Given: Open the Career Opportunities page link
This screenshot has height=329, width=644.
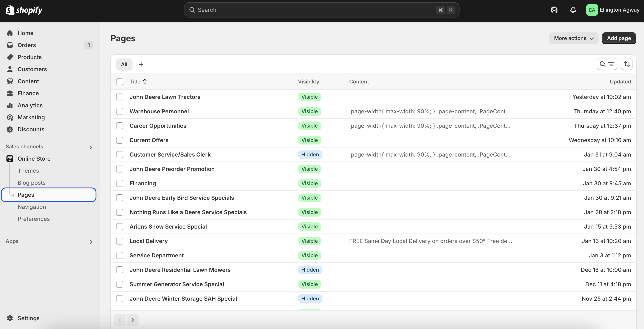Looking at the screenshot, I should click(x=158, y=126).
